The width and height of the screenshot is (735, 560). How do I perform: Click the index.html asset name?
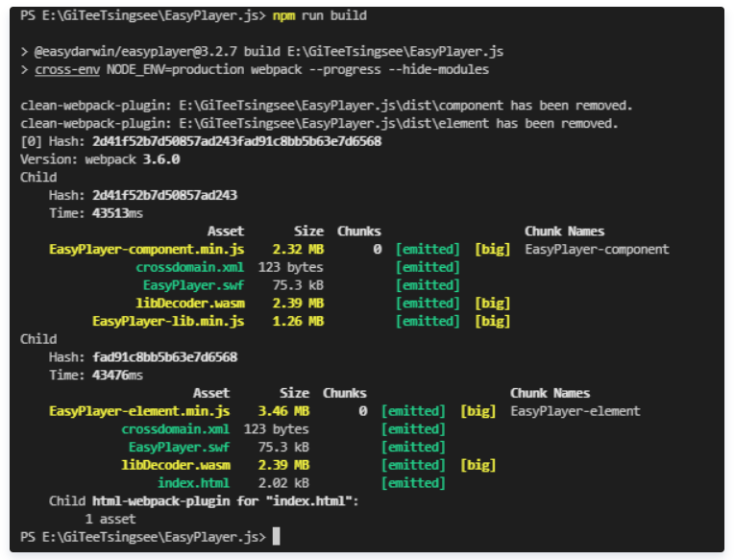(193, 483)
